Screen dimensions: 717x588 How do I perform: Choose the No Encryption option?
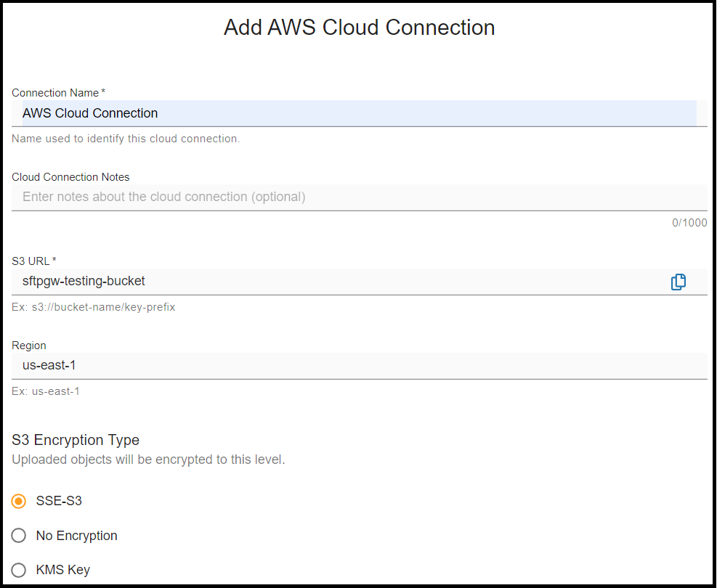coord(19,536)
